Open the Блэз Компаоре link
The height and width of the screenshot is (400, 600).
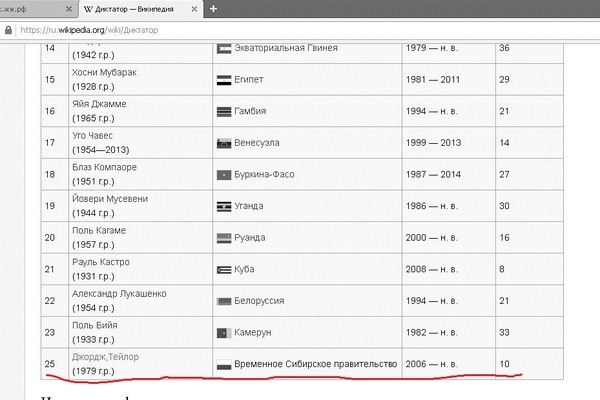104,167
